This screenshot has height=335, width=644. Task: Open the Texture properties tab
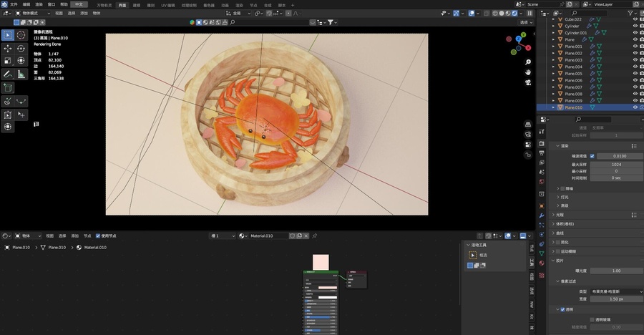(x=542, y=275)
